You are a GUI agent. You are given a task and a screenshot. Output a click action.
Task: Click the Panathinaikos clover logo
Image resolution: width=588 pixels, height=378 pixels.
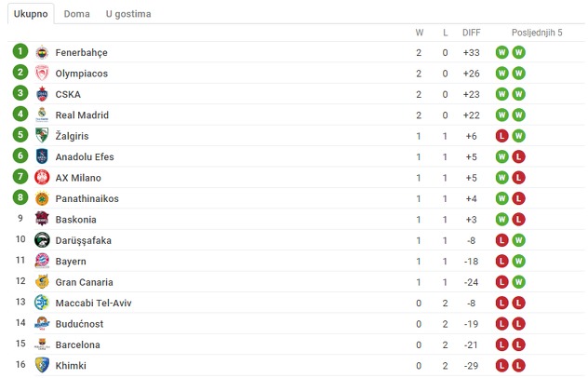point(42,198)
